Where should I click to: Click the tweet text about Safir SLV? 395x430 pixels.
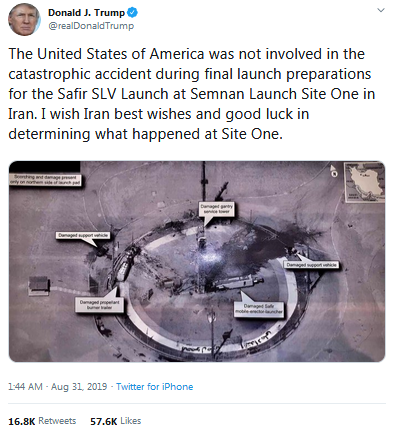[x=192, y=94]
